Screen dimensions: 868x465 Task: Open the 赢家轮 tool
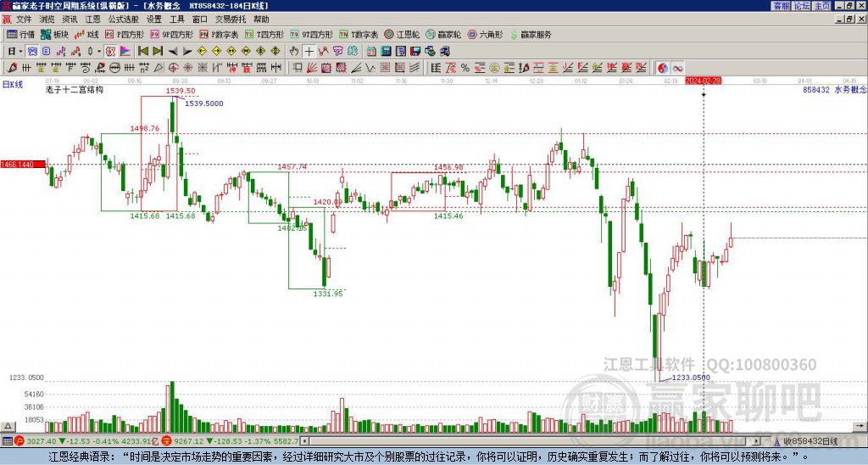[x=443, y=34]
